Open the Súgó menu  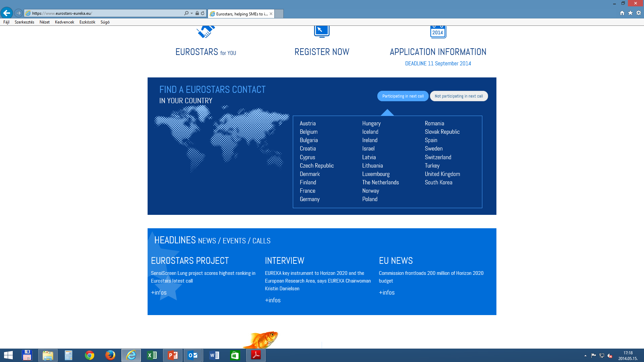coord(105,22)
